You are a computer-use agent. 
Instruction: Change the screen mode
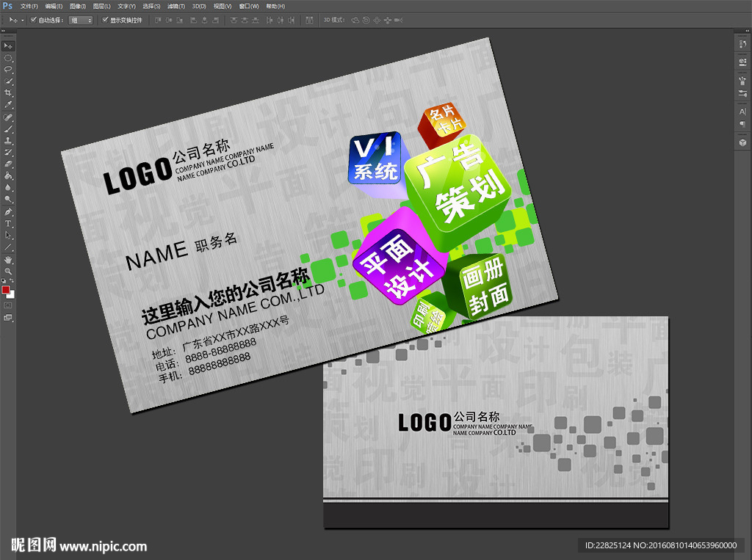8,317
